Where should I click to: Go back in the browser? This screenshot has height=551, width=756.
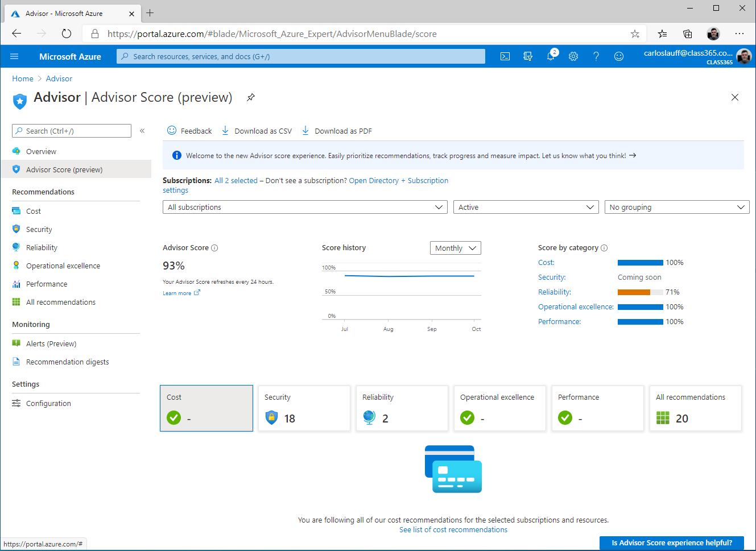click(x=16, y=34)
